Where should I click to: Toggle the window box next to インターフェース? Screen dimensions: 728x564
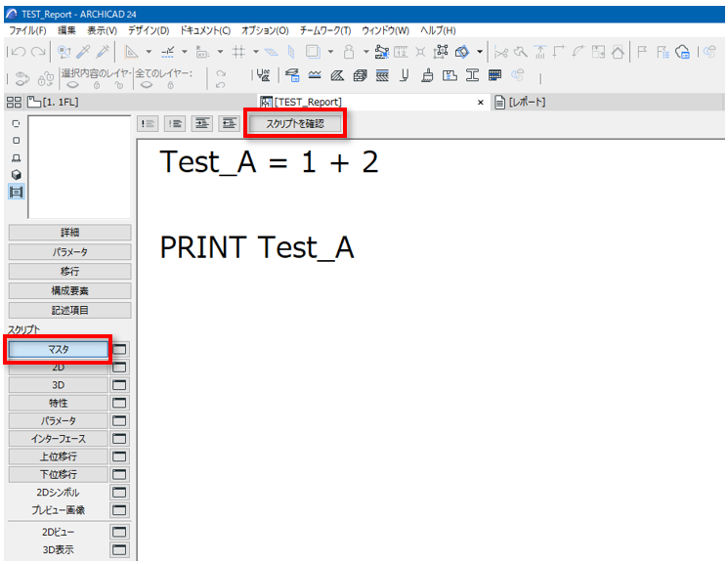pyautogui.click(x=119, y=439)
